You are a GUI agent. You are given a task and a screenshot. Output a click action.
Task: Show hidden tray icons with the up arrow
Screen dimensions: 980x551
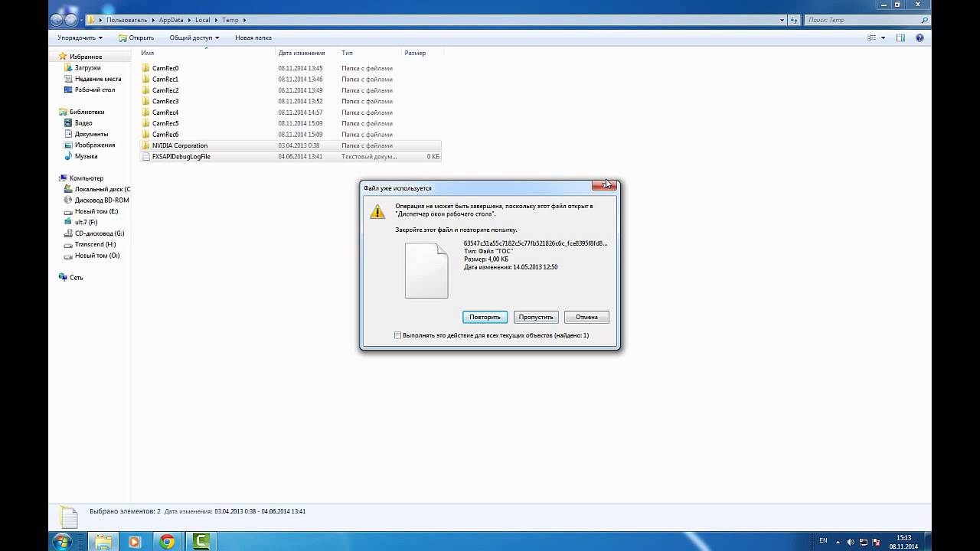coord(839,542)
